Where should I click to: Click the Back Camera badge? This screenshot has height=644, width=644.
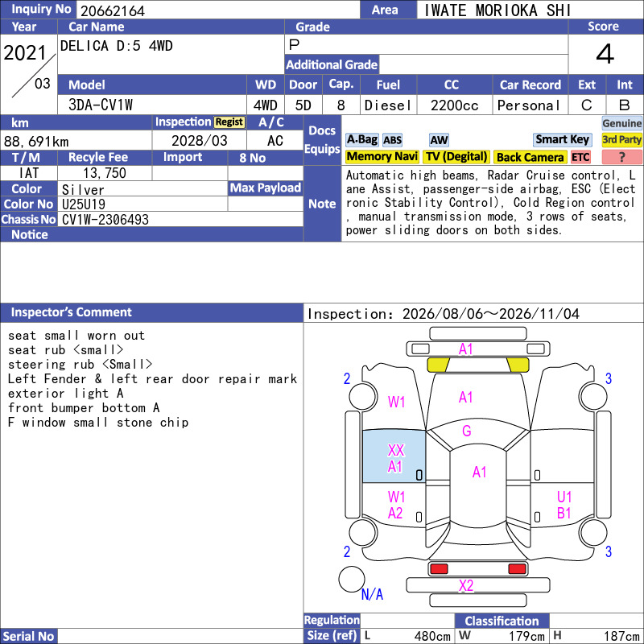(x=530, y=157)
